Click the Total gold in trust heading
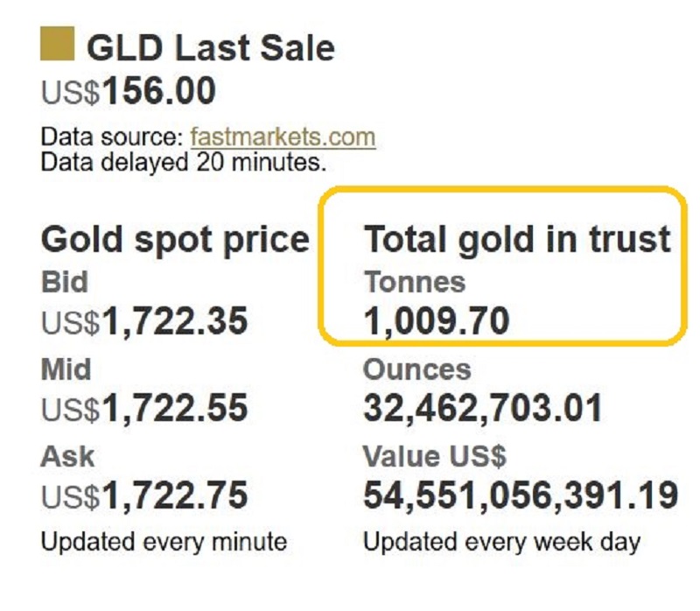Image resolution: width=700 pixels, height=611 pixels. (x=517, y=239)
